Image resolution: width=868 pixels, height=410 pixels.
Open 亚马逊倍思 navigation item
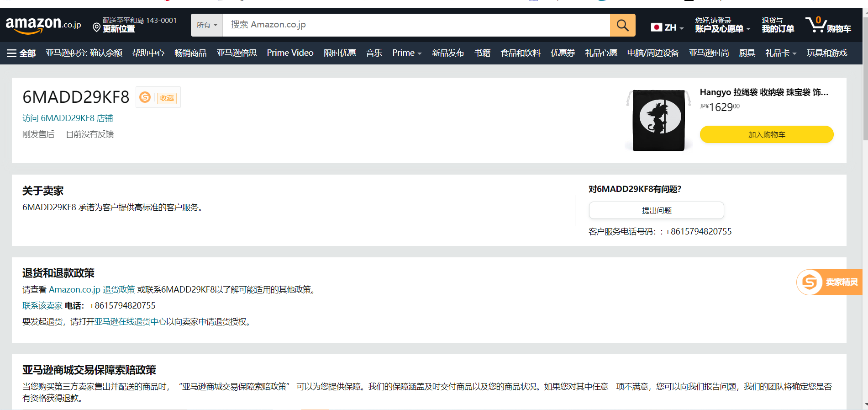[x=237, y=53]
